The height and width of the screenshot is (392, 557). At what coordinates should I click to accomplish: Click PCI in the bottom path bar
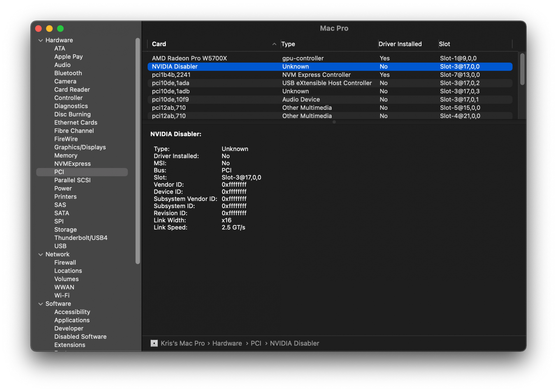tap(256, 343)
